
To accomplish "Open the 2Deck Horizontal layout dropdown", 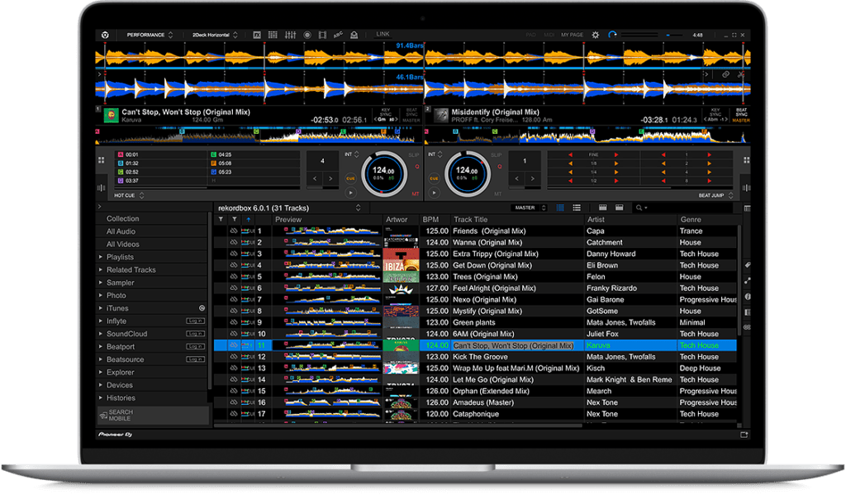I will (215, 35).
